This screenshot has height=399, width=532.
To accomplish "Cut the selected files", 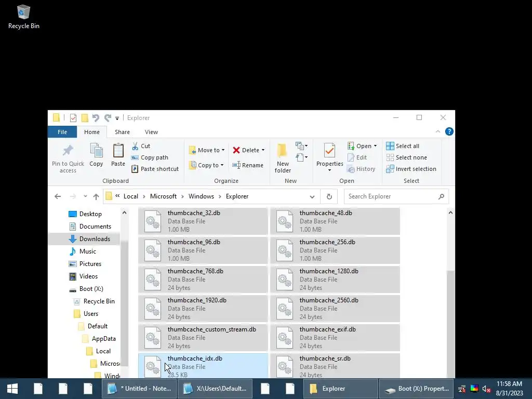I will tap(141, 146).
